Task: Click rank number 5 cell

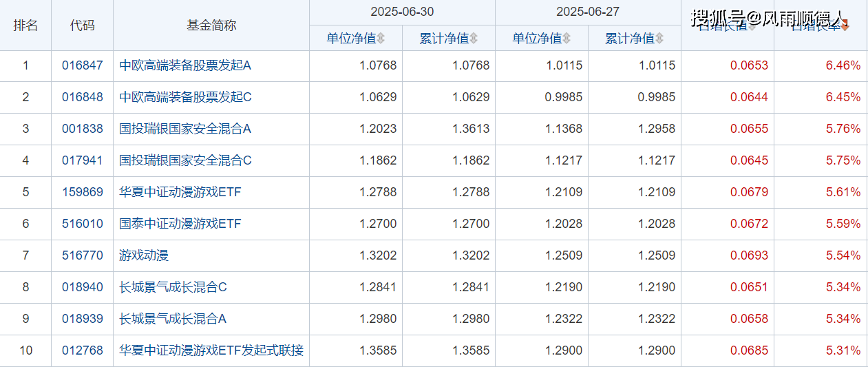Action: tap(25, 192)
